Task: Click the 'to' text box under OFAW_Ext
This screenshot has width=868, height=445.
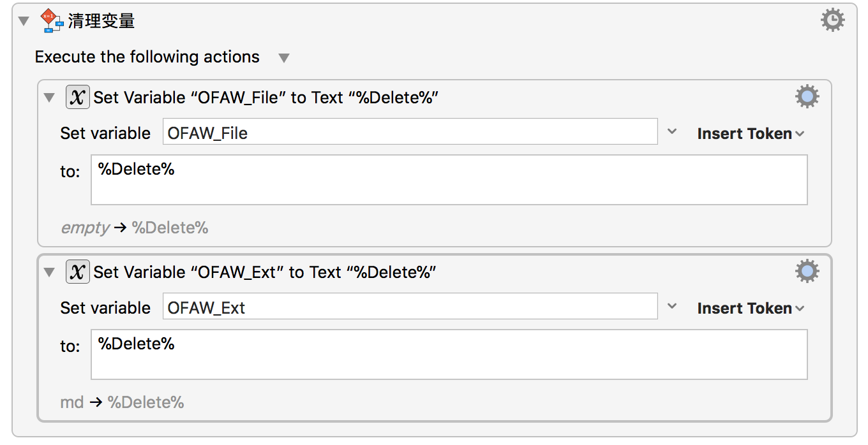Action: [x=449, y=354]
